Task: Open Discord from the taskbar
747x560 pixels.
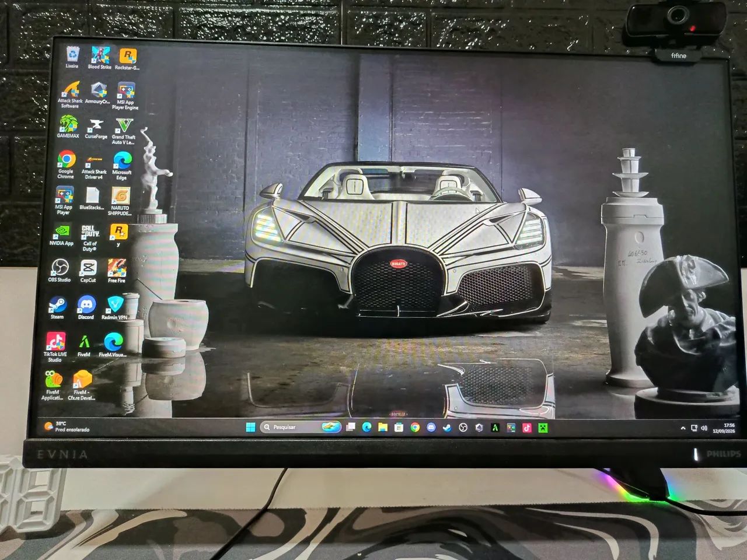Action: 431,428
